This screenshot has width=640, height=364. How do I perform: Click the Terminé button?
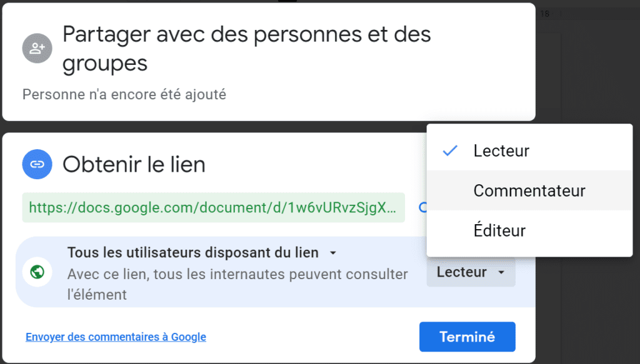[x=467, y=337]
